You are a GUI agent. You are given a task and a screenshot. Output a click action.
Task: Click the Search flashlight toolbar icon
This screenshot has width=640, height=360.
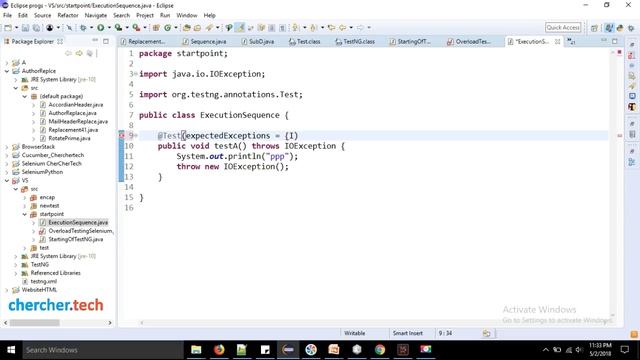pyautogui.click(x=209, y=28)
